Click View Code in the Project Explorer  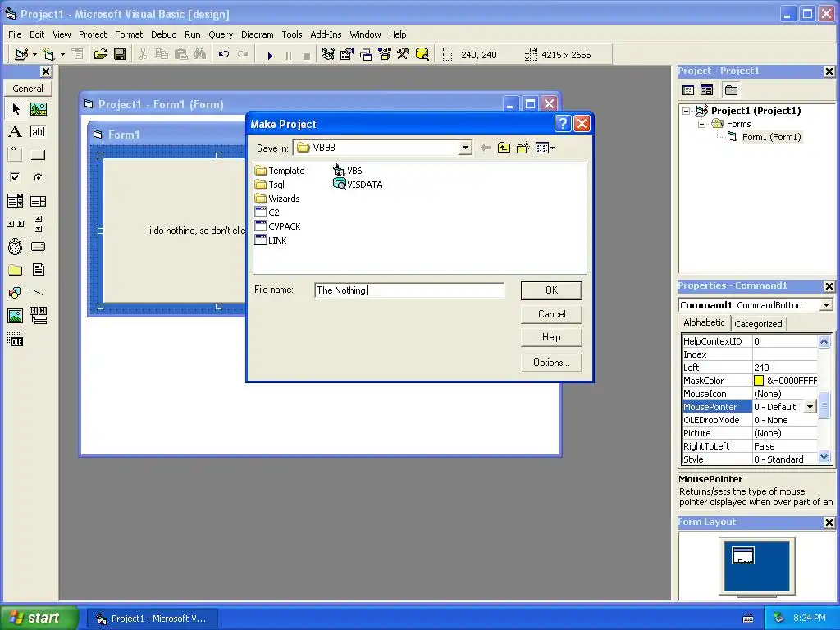(x=688, y=90)
